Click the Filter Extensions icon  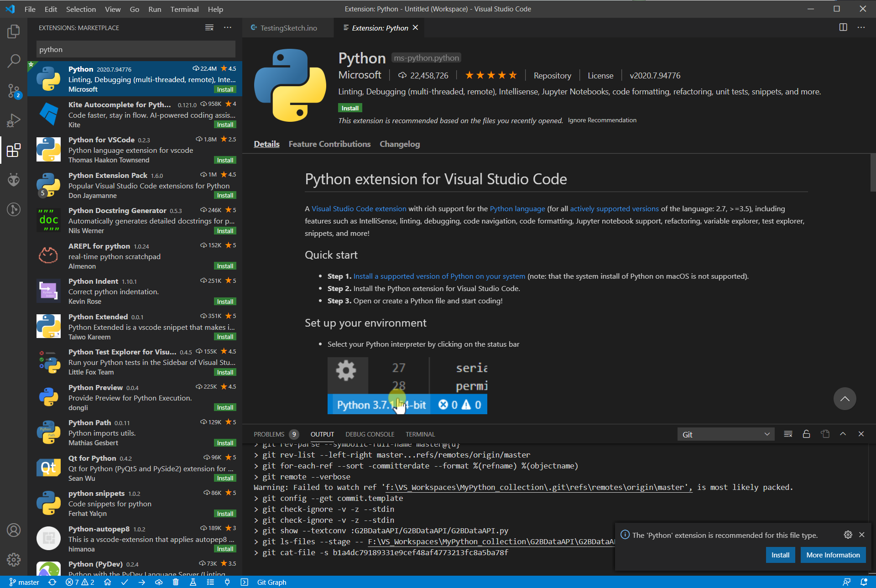[209, 28]
